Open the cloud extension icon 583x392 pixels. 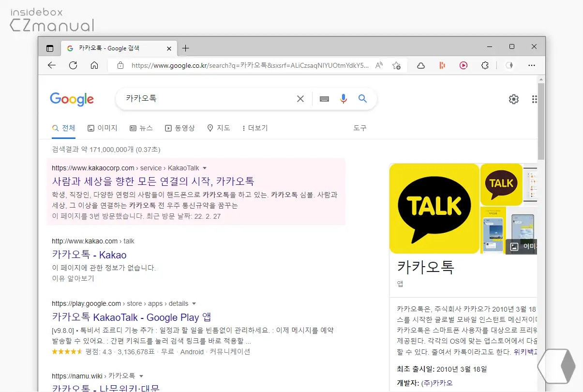[420, 65]
